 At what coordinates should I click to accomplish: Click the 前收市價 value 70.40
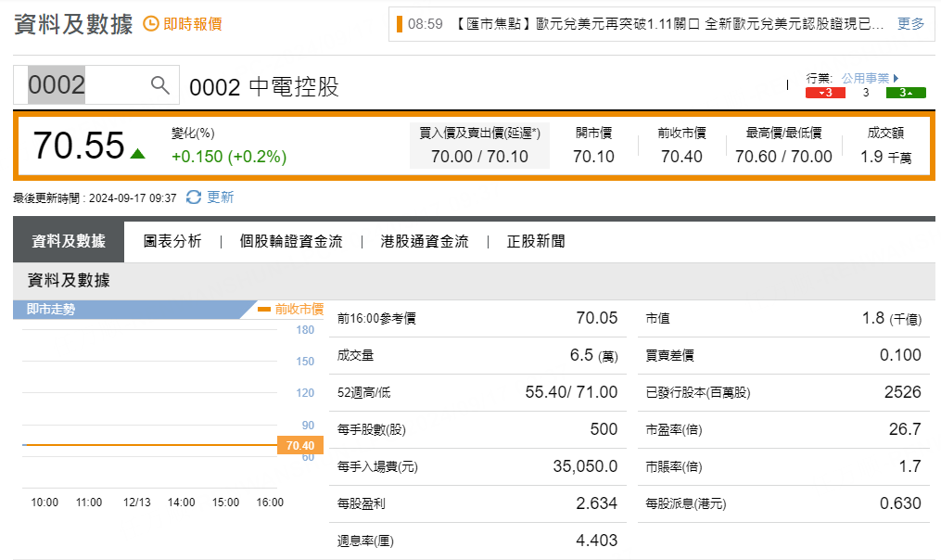[681, 157]
